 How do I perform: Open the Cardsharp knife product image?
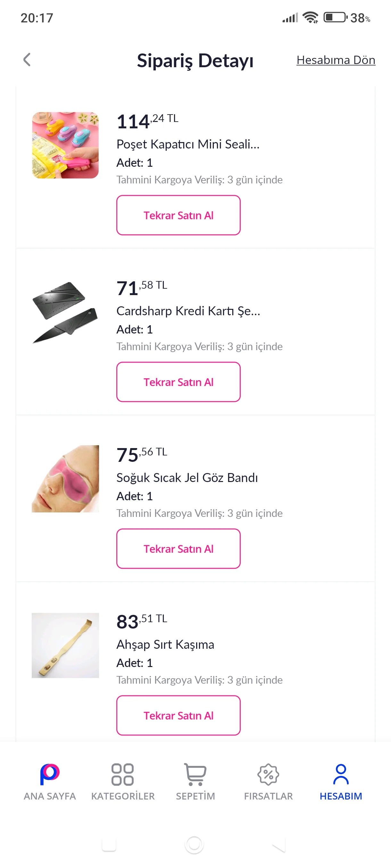pyautogui.click(x=65, y=312)
